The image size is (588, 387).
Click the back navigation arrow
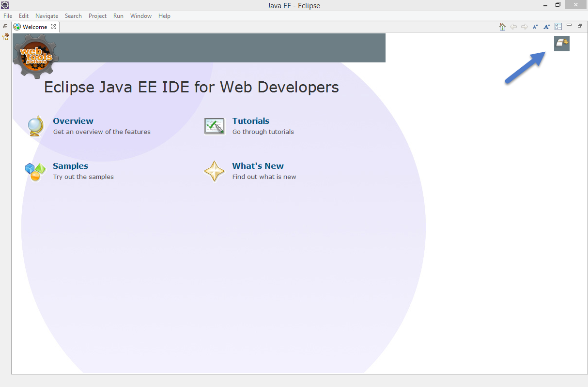(513, 27)
